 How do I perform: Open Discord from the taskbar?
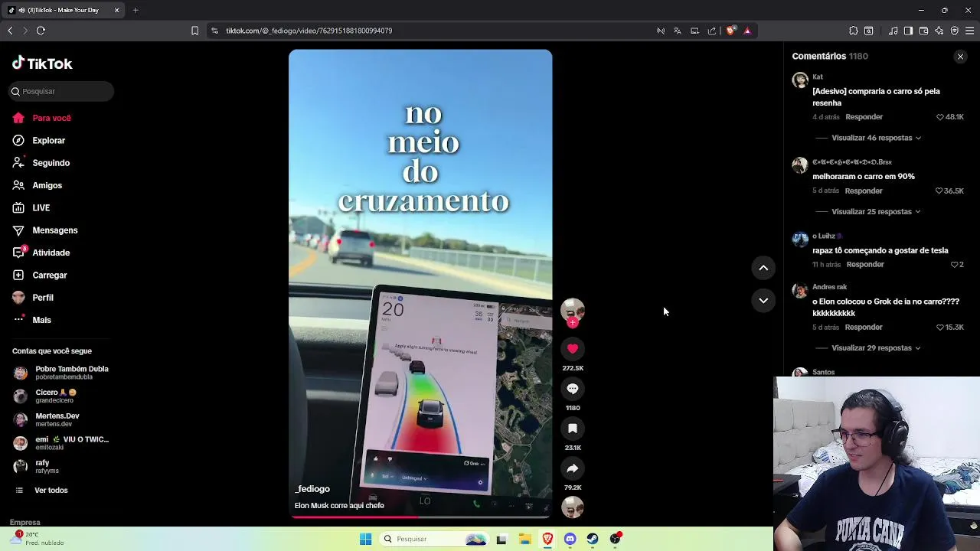570,539
